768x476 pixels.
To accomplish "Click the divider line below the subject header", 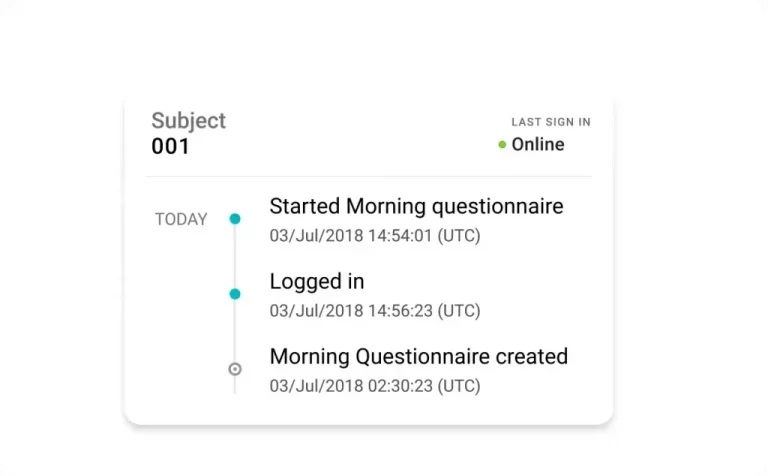I will tap(368, 177).
